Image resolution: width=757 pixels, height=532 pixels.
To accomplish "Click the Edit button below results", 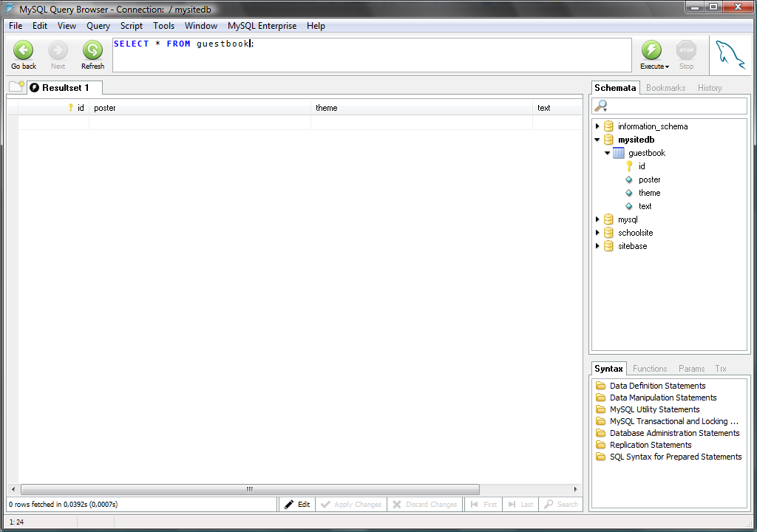I will point(297,505).
